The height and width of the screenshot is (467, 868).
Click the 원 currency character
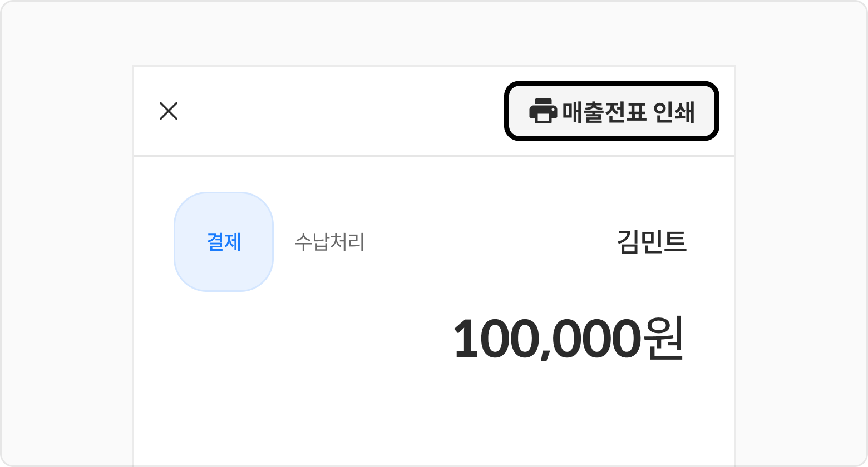(x=662, y=339)
